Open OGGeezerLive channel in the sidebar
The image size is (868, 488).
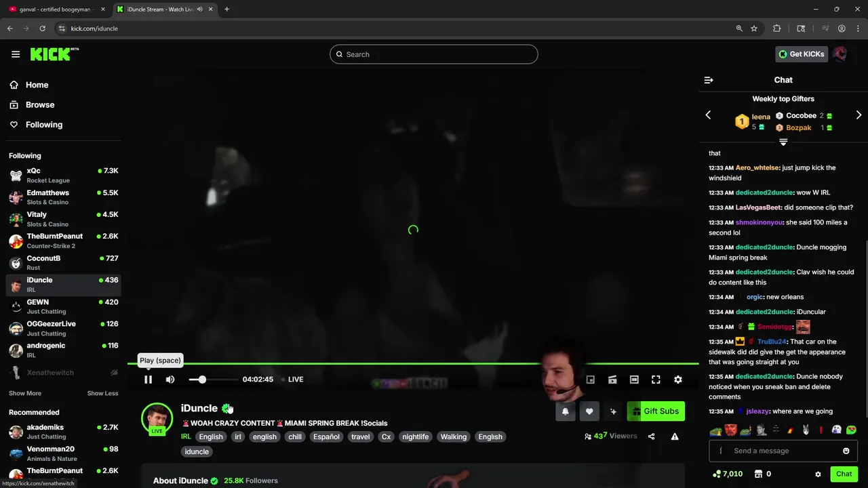(x=64, y=328)
